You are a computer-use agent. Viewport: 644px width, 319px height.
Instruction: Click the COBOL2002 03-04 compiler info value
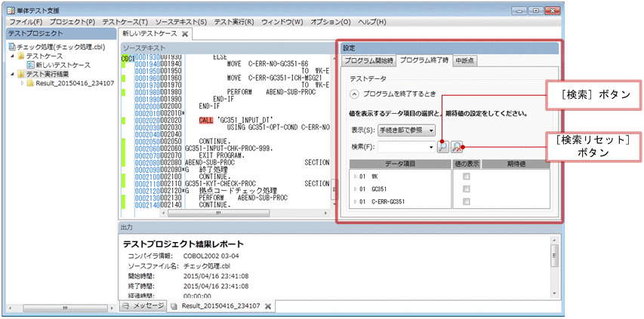point(210,256)
